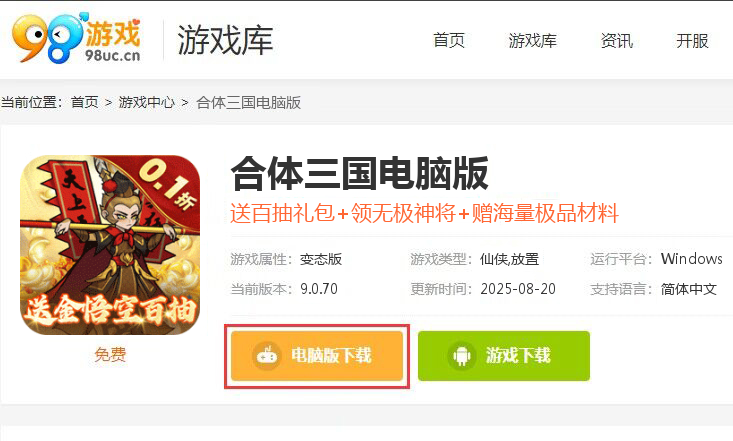Viewport: 733px width, 441px height.
Task: Click the 2025-08-20 update date
Action: point(518,289)
